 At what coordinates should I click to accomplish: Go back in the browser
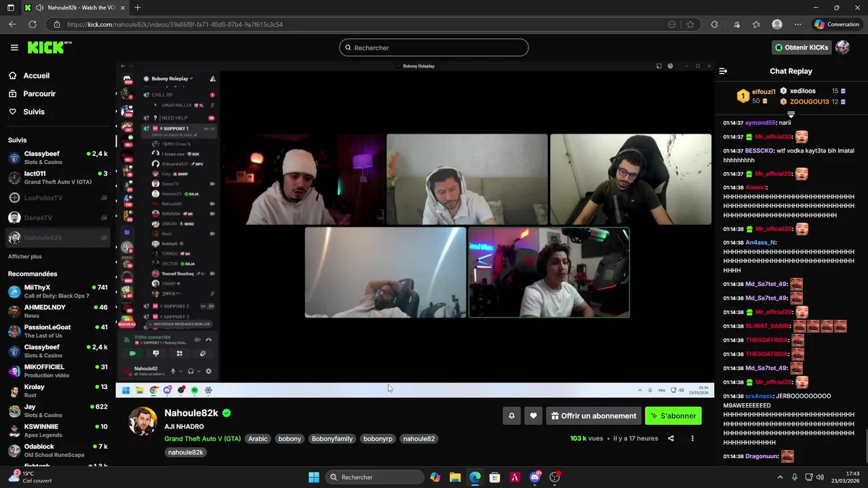coord(12,24)
